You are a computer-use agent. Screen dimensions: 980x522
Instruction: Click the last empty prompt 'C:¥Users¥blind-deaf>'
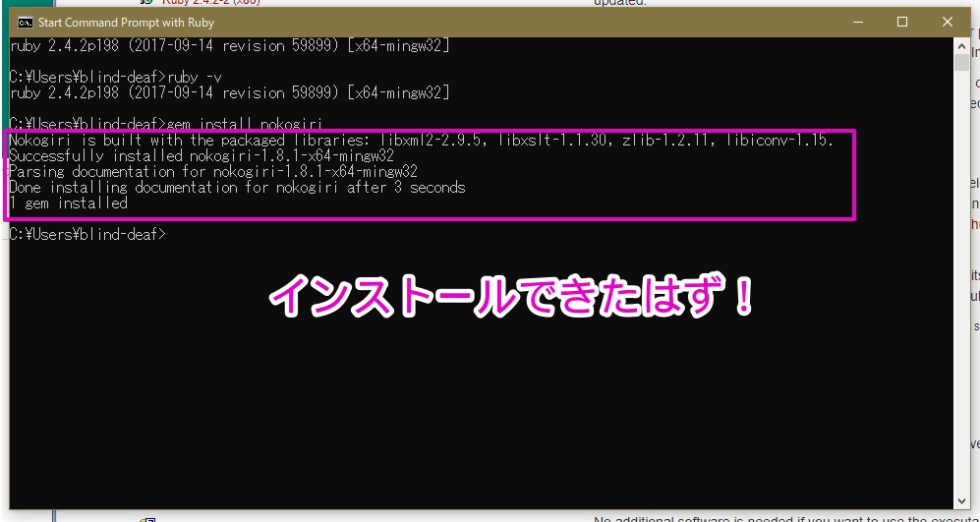[x=88, y=234]
